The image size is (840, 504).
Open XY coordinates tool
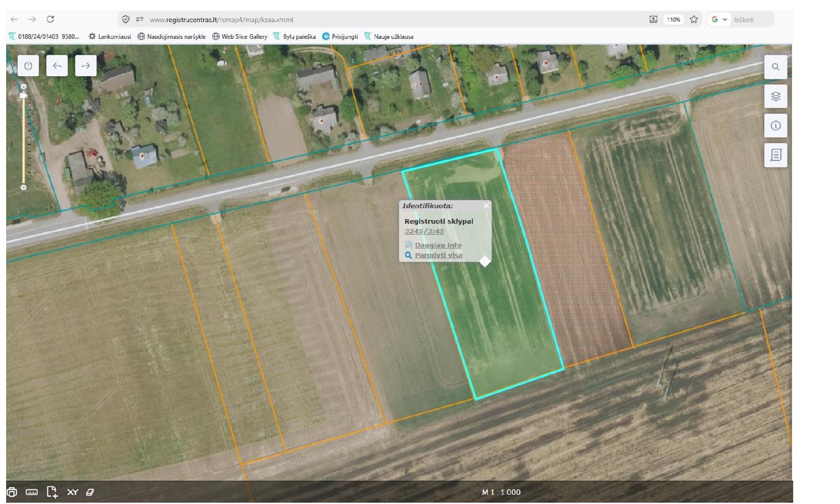click(x=73, y=492)
